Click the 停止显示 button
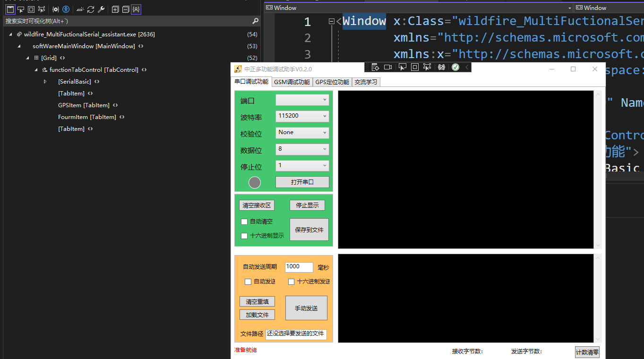The width and height of the screenshot is (644, 359). (307, 205)
